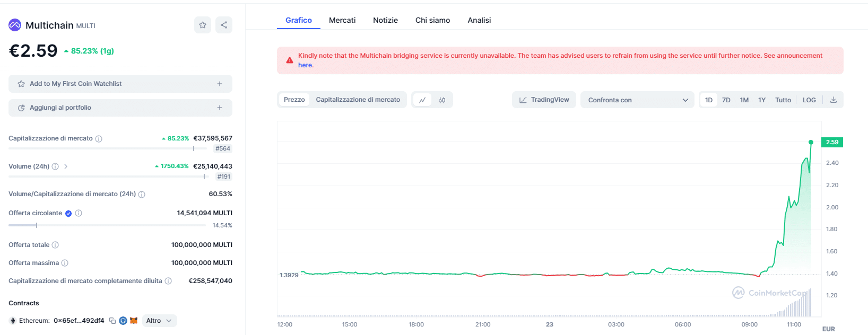Image resolution: width=868 pixels, height=335 pixels.
Task: Click the MetaMask fox icon
Action: (x=134, y=321)
